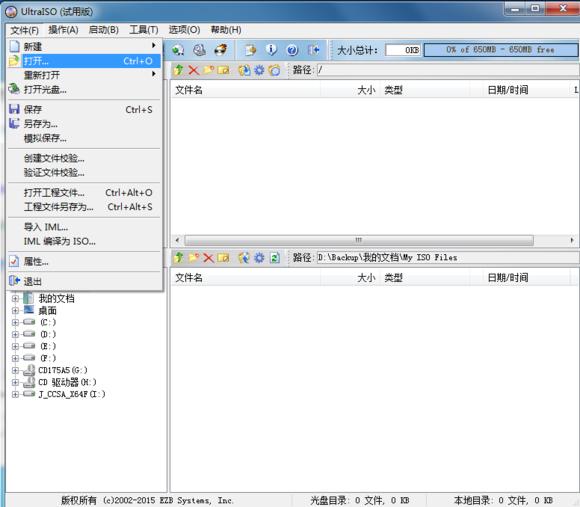
Task: Click the 0% of 650MB capacity bar
Action: 501,50
